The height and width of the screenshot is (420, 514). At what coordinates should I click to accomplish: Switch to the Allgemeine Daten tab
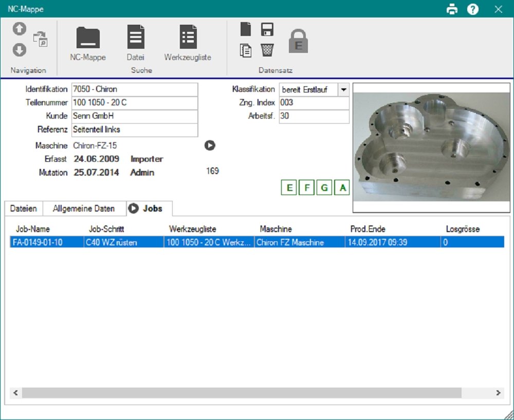83,208
